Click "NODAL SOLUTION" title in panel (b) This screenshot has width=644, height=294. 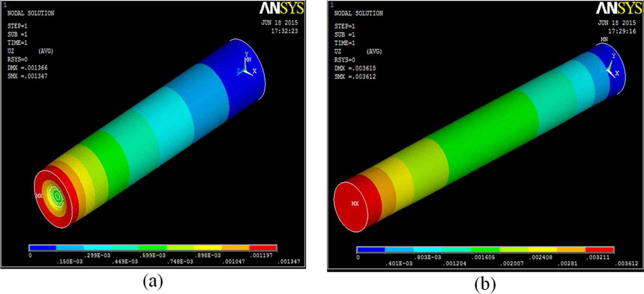[x=358, y=13]
